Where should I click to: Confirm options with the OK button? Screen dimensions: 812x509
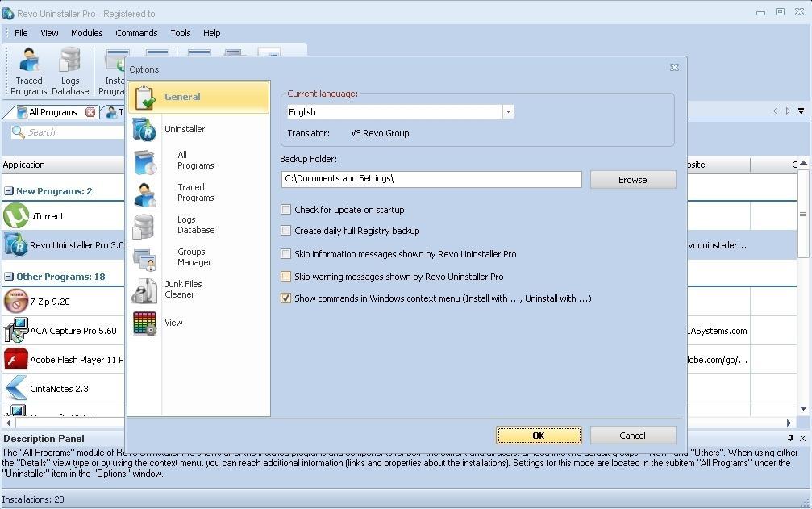(539, 435)
